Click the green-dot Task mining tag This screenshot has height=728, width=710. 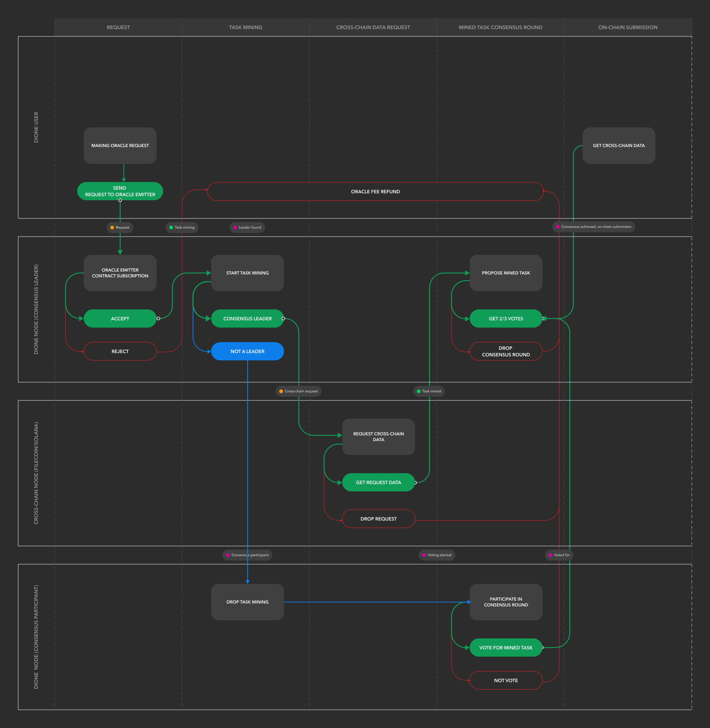182,227
